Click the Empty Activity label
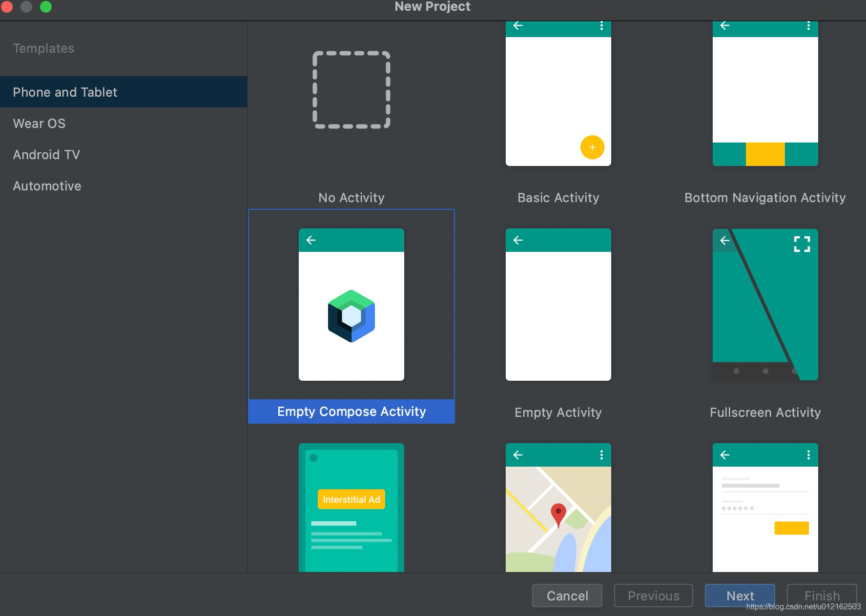The image size is (866, 616). click(558, 412)
